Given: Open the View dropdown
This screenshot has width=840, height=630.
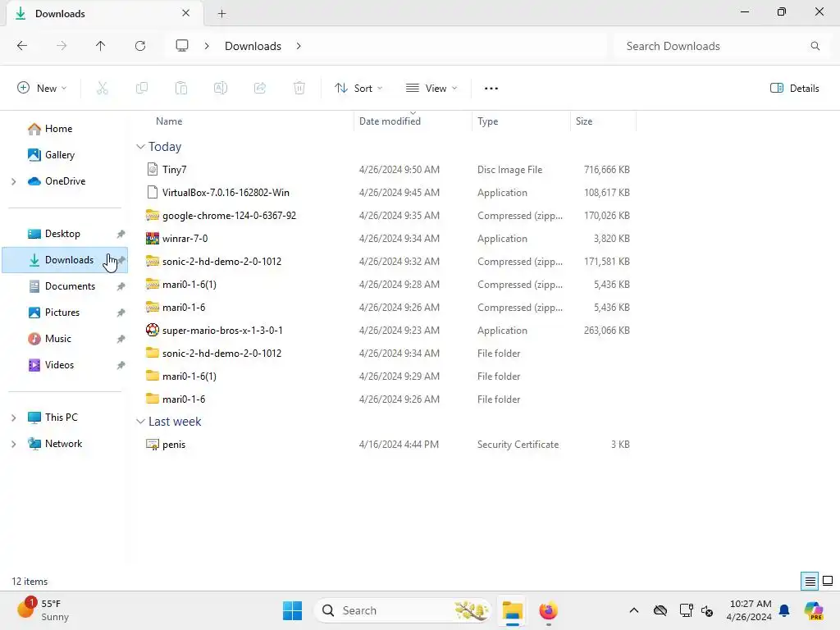Looking at the screenshot, I should tap(431, 89).
